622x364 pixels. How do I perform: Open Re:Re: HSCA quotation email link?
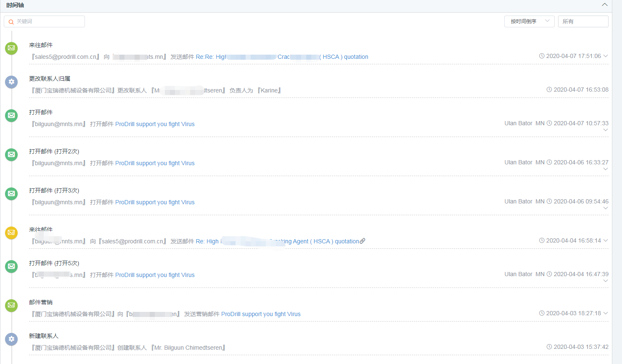[x=282, y=57]
